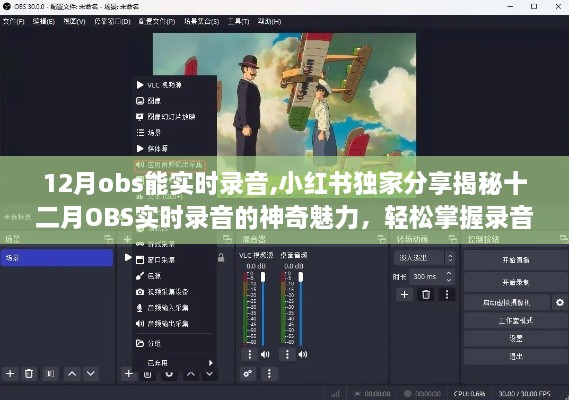This screenshot has width=569, height=400.
Task: Open VLC video source options three-dot menu
Action: 250,354
